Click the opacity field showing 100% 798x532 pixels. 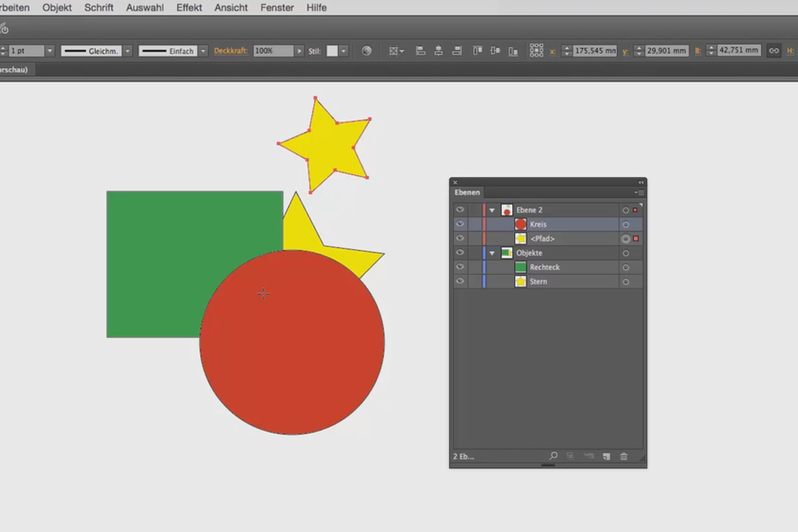pyautogui.click(x=273, y=51)
